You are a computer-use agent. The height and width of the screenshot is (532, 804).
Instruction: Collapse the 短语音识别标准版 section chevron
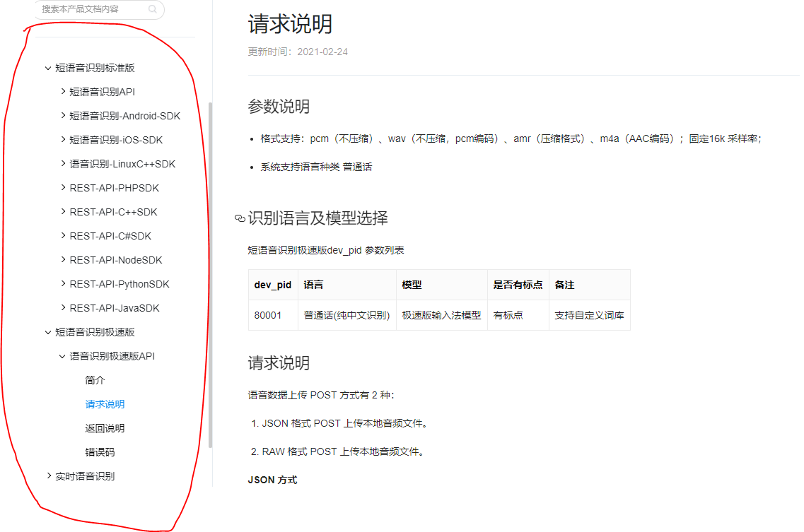tap(47, 68)
